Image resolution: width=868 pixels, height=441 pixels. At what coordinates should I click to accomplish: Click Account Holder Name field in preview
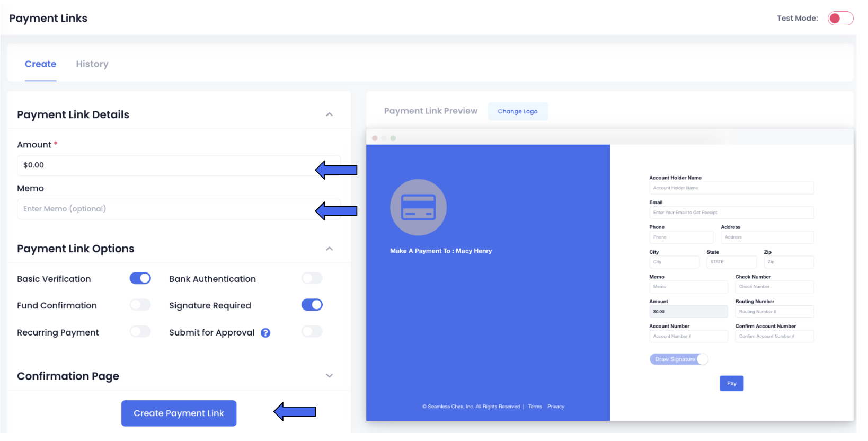(731, 188)
